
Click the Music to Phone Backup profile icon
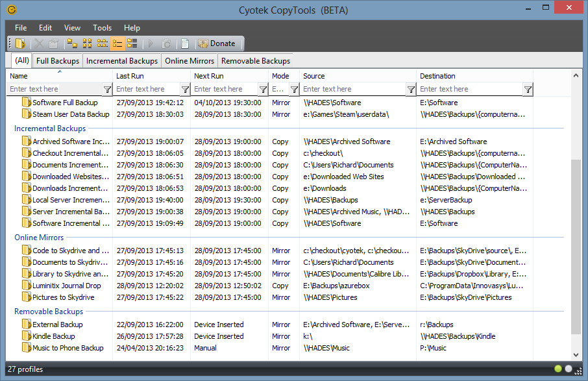pyautogui.click(x=26, y=348)
